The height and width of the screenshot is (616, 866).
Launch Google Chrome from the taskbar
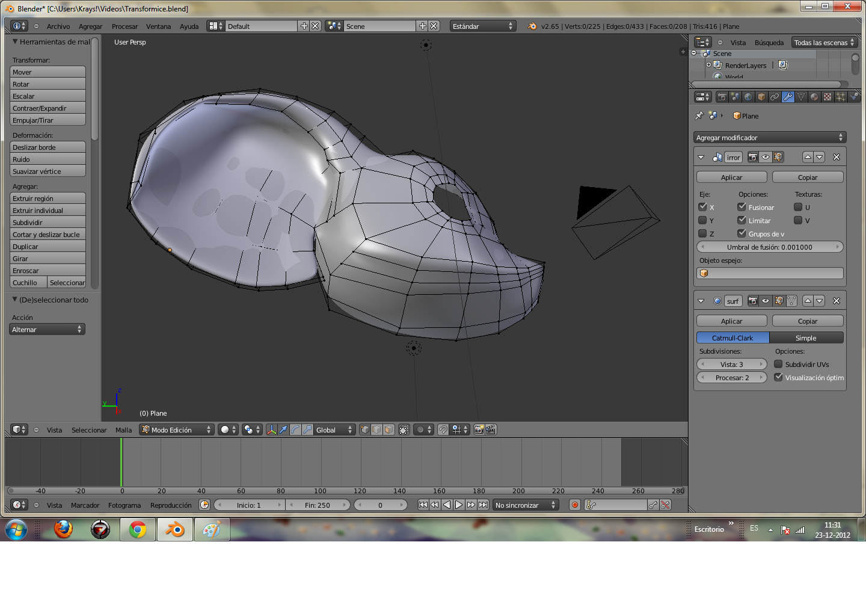[x=138, y=530]
